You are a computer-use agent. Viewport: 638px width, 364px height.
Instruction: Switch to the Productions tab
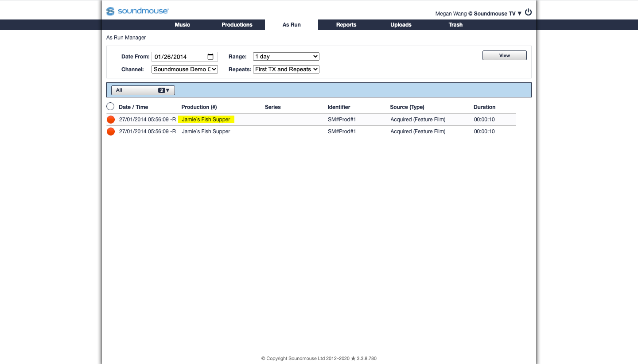coord(237,25)
